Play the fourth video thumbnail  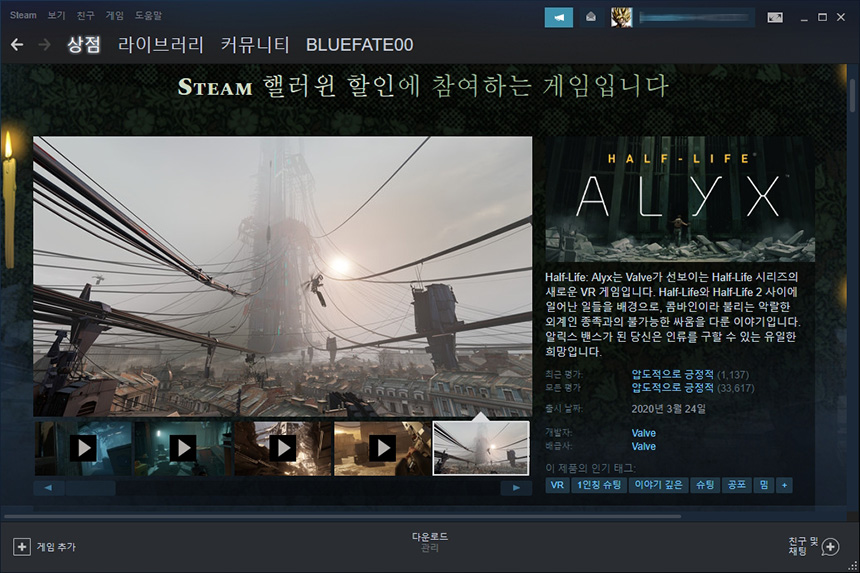coord(383,448)
